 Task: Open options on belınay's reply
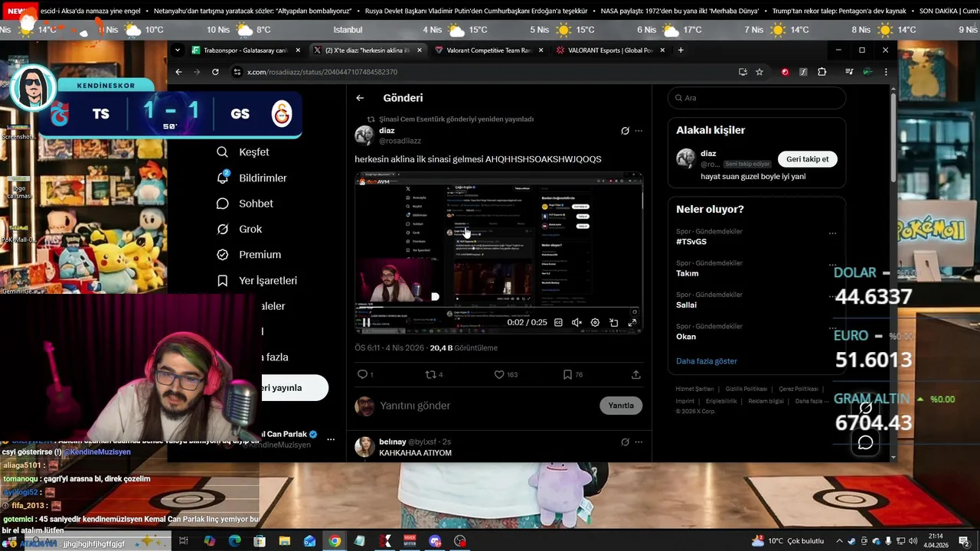pyautogui.click(x=639, y=442)
